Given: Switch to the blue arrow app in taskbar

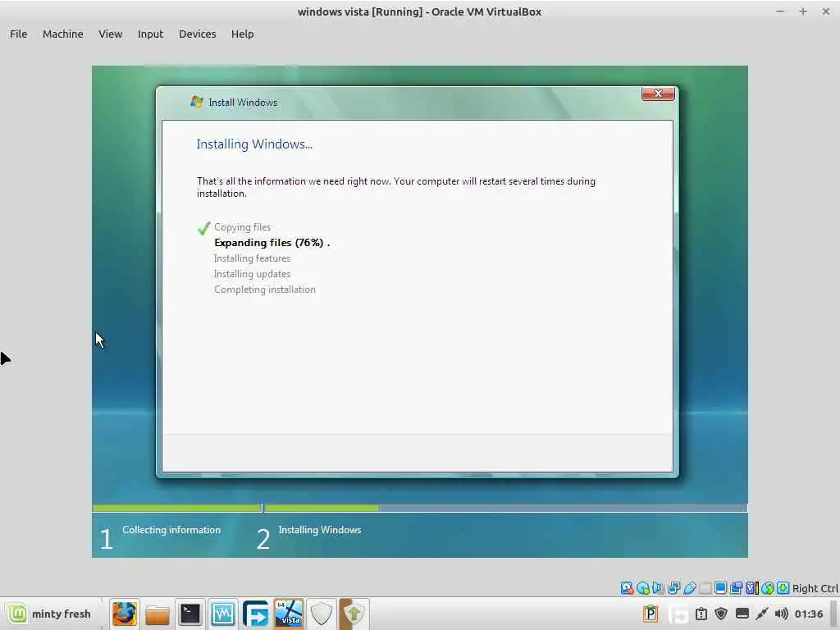Looking at the screenshot, I should click(x=256, y=614).
